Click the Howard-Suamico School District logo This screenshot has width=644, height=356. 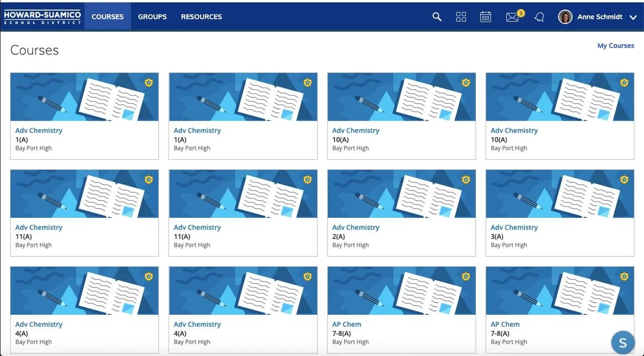pos(42,17)
